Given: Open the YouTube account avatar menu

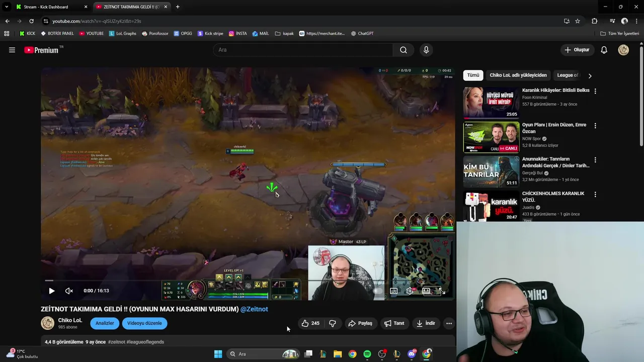Looking at the screenshot, I should point(623,50).
